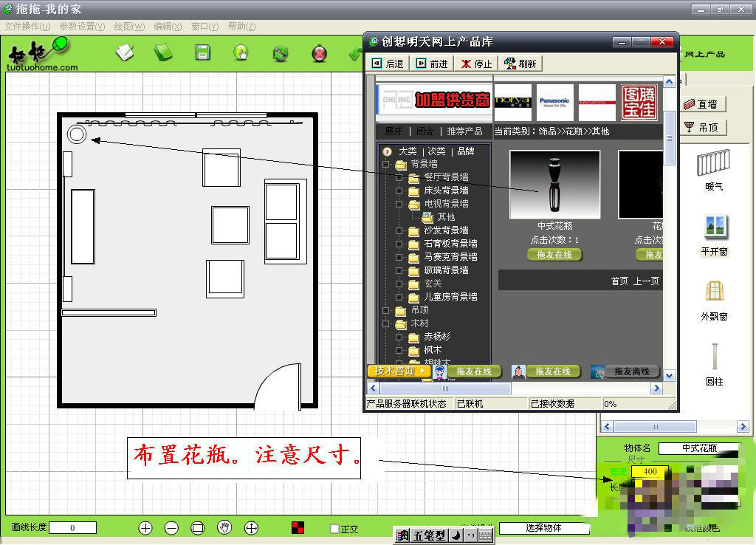Image resolution: width=756 pixels, height=545 pixels.
Task: Click the 宽度 value field showing 400
Action: pos(650,471)
